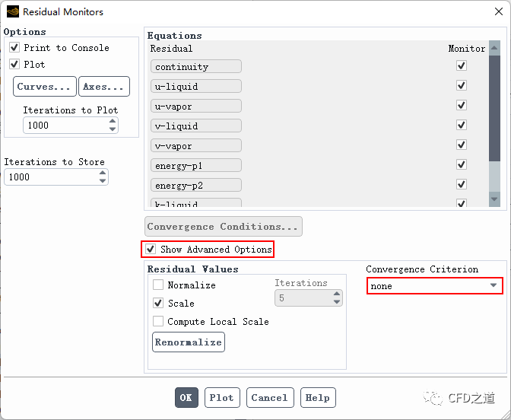Decrease Iterations to Store with down arrow
This screenshot has width=511, height=420.
click(x=103, y=181)
